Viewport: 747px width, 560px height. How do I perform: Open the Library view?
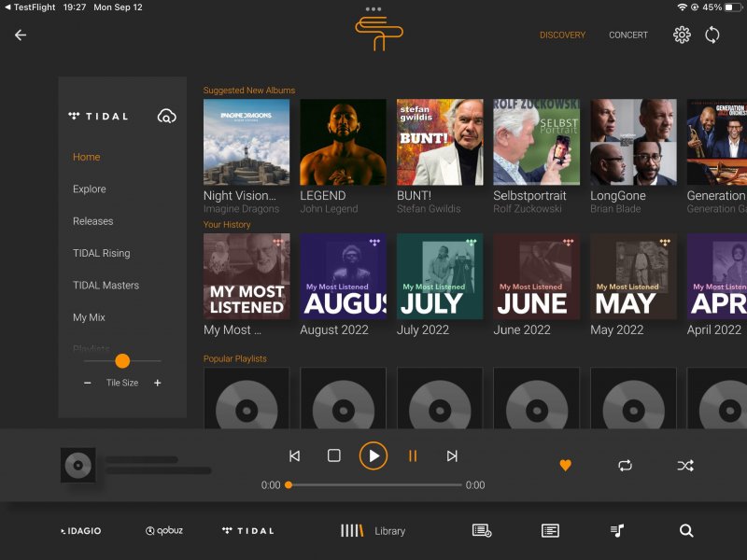(373, 531)
